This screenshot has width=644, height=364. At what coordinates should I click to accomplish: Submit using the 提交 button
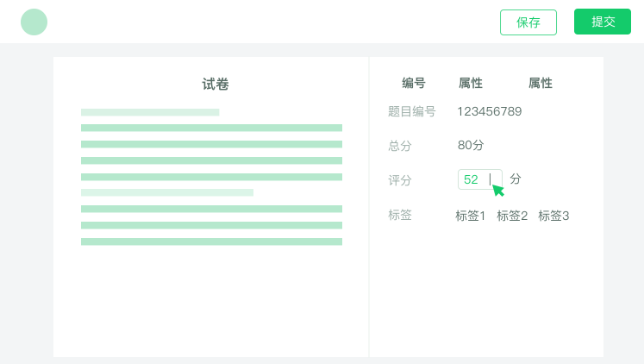pos(602,22)
